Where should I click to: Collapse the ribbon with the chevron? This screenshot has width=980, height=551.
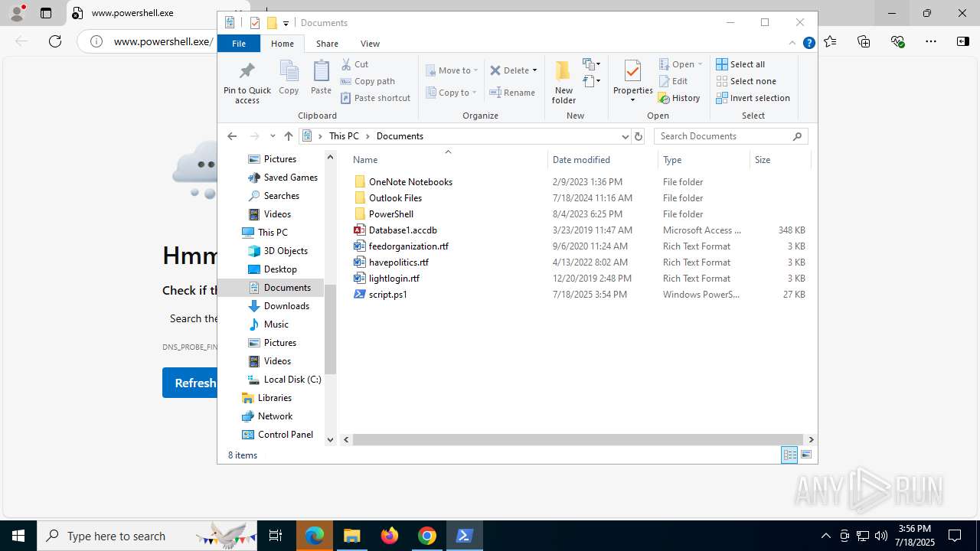click(x=792, y=44)
